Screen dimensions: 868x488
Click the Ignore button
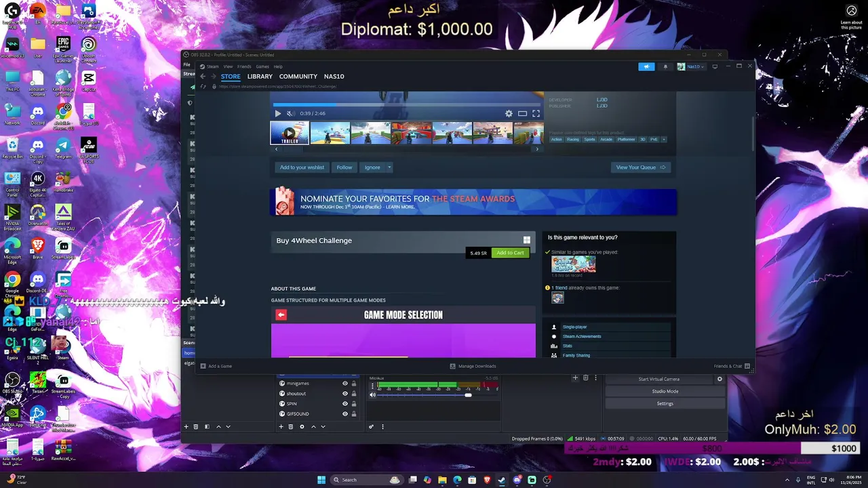point(372,167)
